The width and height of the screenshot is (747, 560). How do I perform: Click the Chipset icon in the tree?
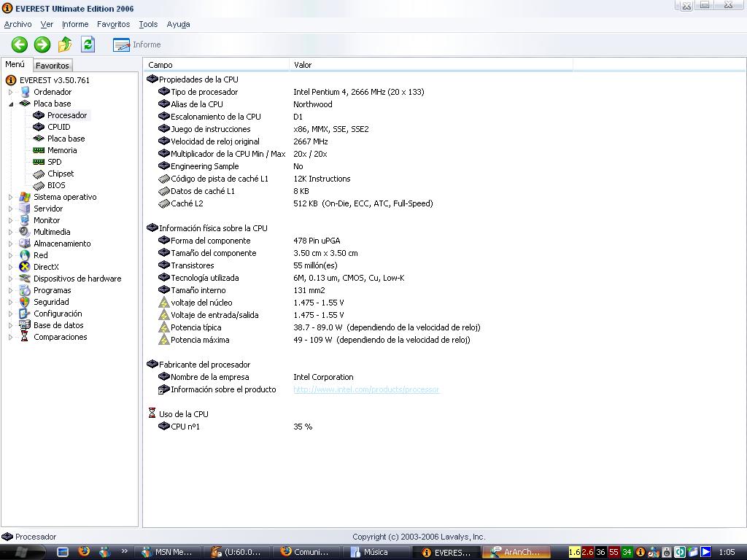[x=39, y=174]
